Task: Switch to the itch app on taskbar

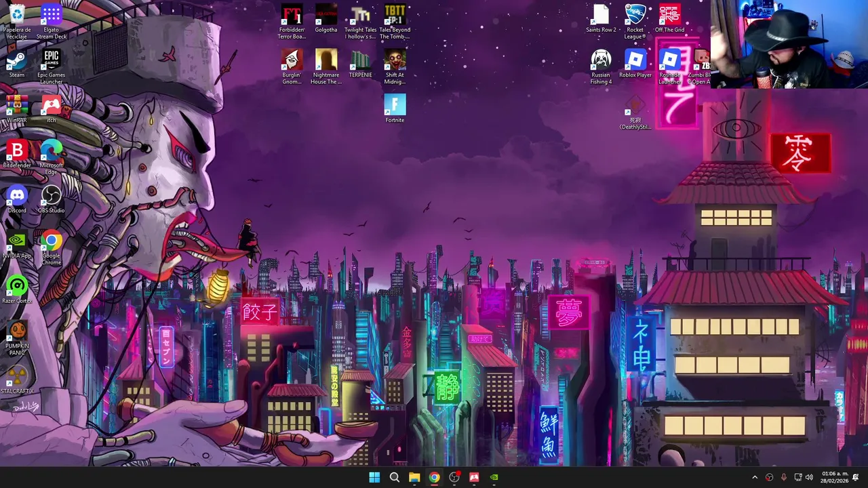Action: point(474,477)
